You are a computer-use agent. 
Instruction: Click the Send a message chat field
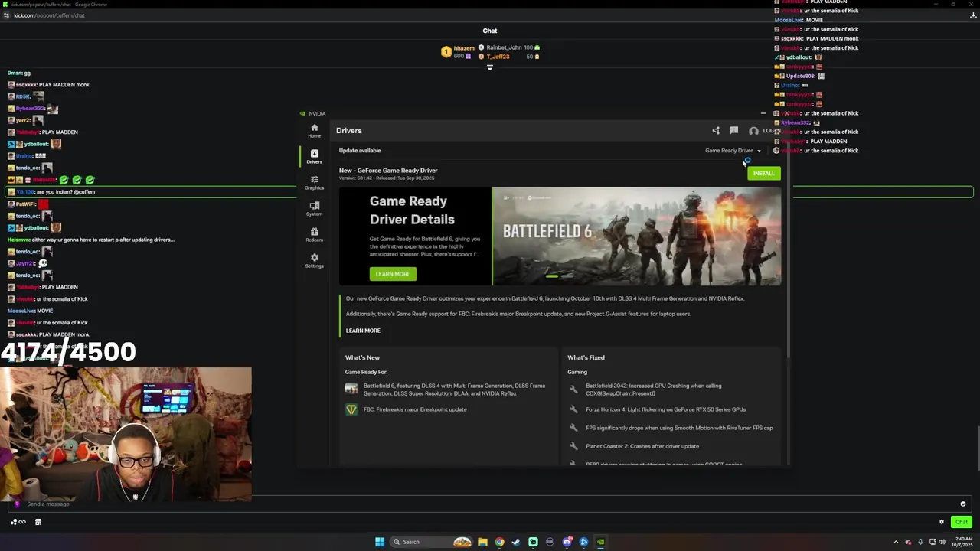(490, 504)
